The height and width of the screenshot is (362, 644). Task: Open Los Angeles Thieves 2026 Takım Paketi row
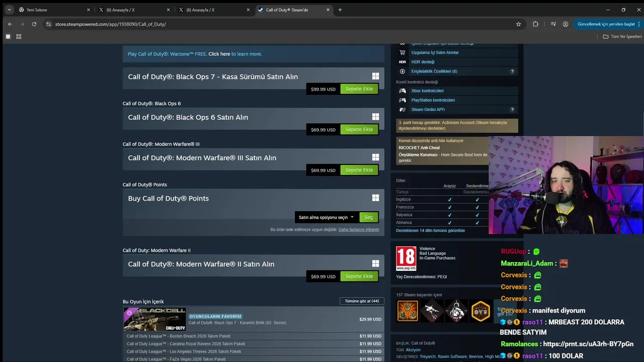[x=254, y=351]
